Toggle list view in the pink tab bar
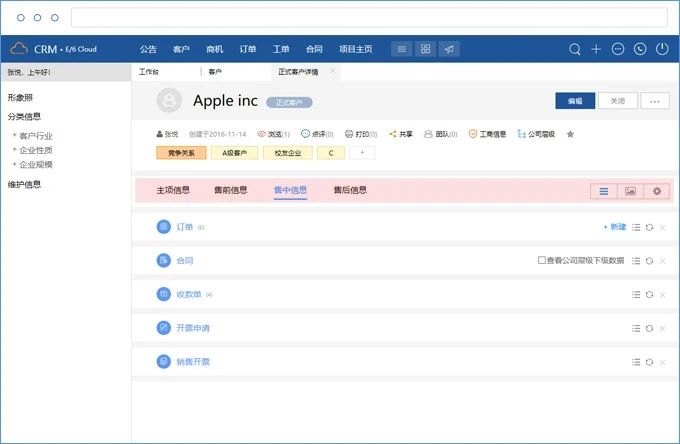Screen dimensions: 680x444 [603, 190]
